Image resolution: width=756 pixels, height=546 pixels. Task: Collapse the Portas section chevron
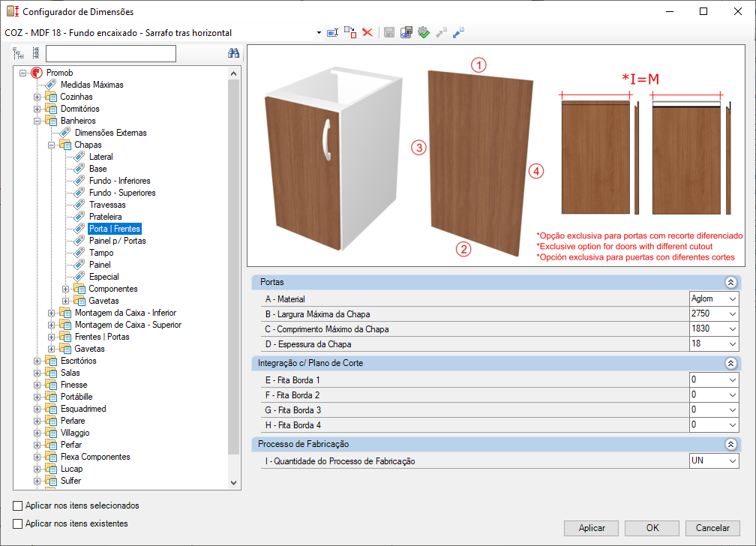pos(731,282)
